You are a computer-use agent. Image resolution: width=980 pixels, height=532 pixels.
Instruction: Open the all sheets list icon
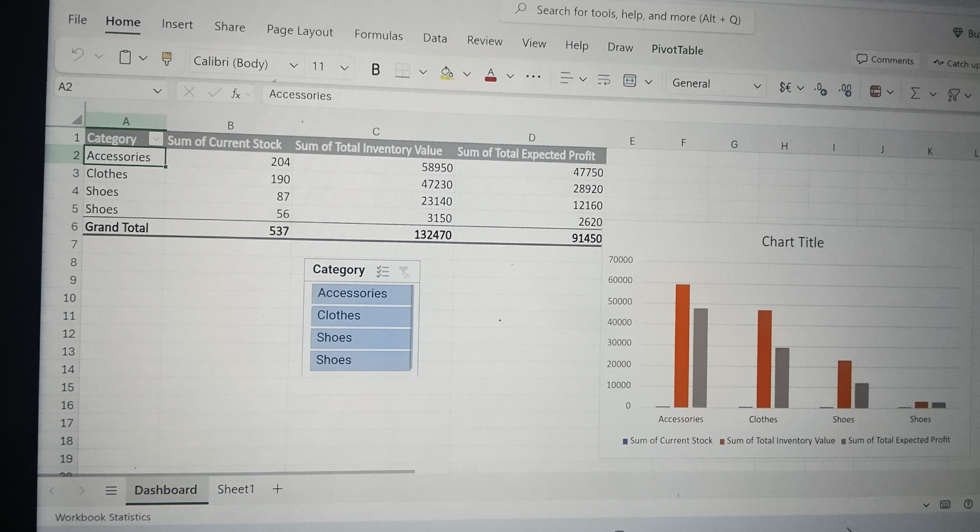(111, 490)
